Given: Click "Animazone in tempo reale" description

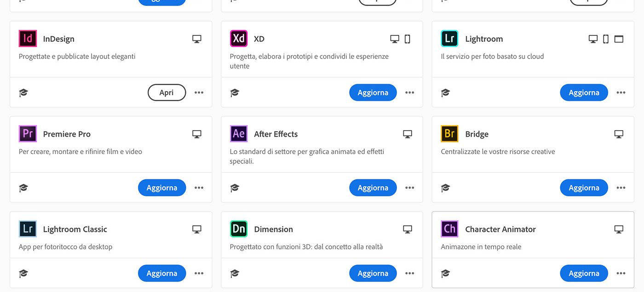Looking at the screenshot, I should tap(481, 247).
